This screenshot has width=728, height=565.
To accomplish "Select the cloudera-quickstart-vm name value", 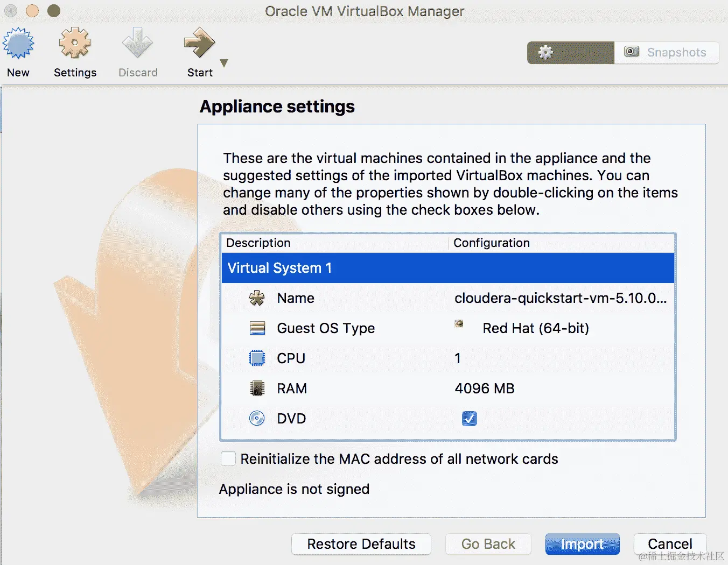I will (561, 298).
